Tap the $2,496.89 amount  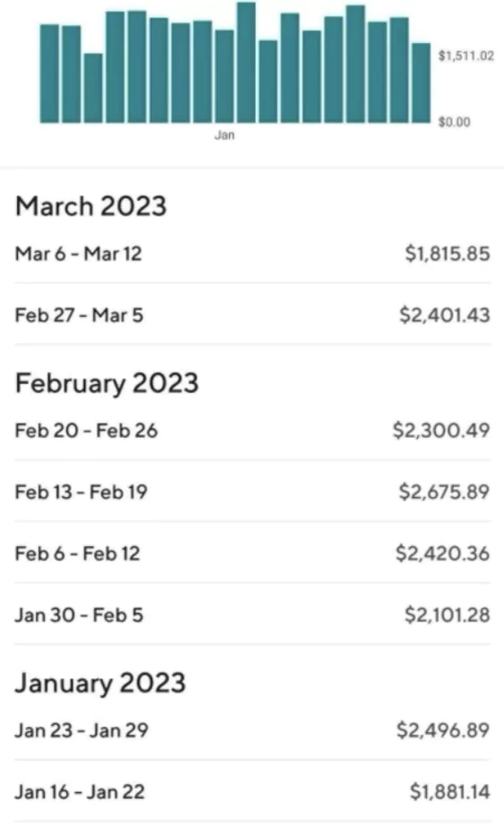point(443,730)
